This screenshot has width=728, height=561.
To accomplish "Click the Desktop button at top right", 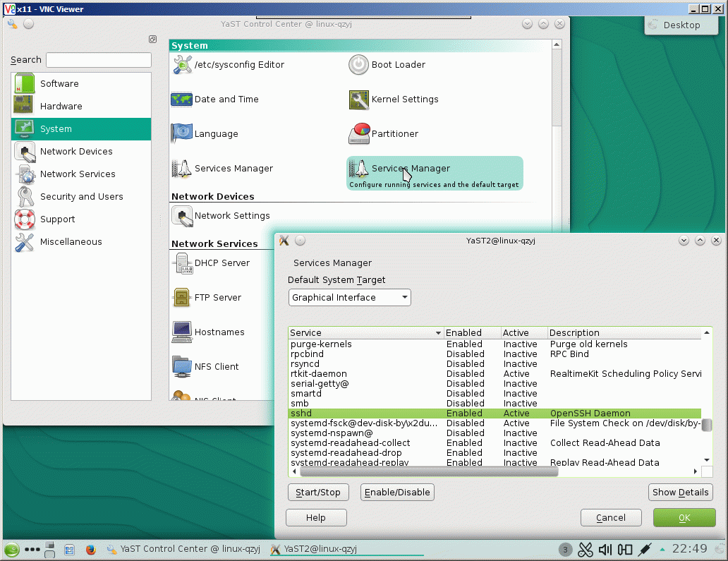I will (x=681, y=25).
